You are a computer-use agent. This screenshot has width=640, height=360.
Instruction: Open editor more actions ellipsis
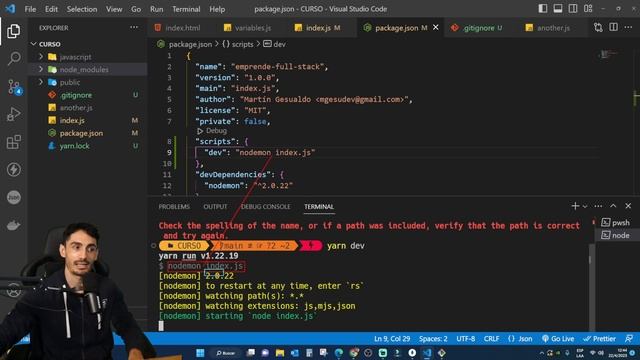pos(628,27)
